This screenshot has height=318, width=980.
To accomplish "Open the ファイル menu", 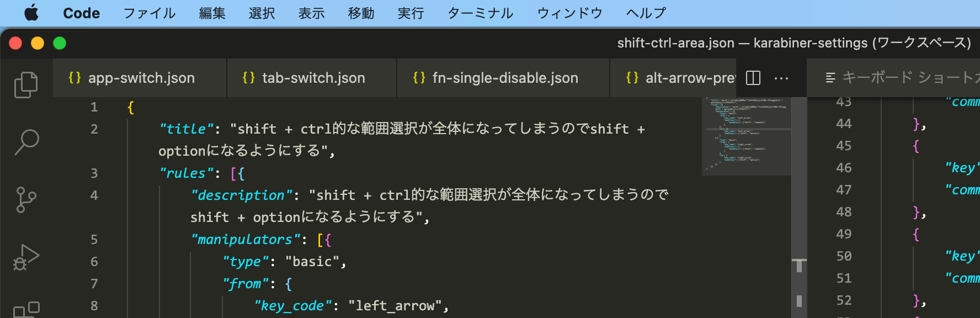I will [x=150, y=13].
